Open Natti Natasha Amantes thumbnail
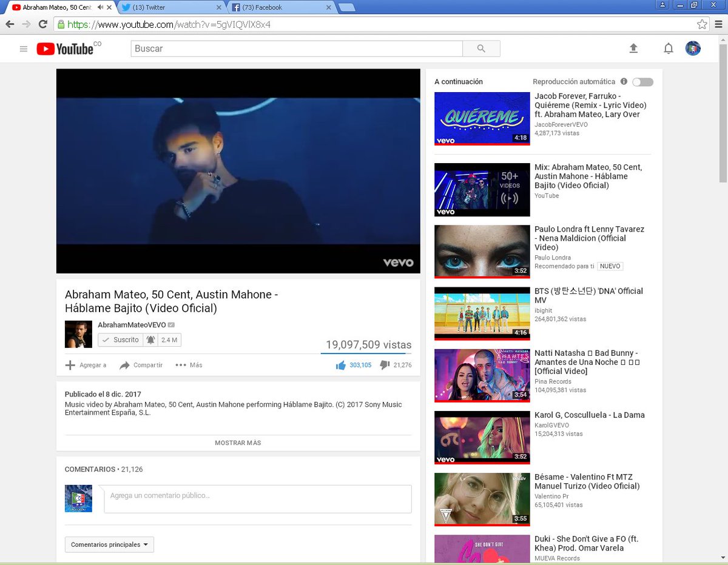This screenshot has width=728, height=565. pos(482,375)
